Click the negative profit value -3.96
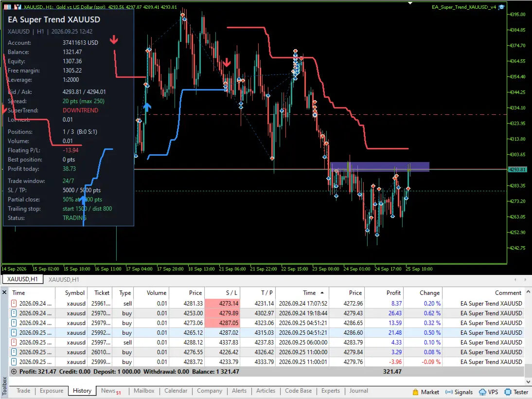This screenshot has height=399, width=532. [396, 362]
